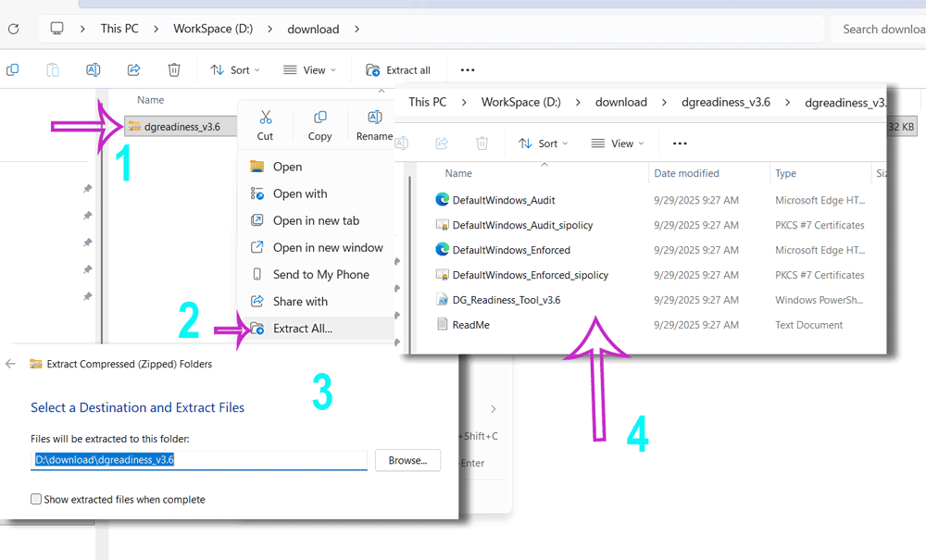Click Edge icon of DefaultWindows_Enforced
This screenshot has height=560, width=926.
click(x=442, y=249)
